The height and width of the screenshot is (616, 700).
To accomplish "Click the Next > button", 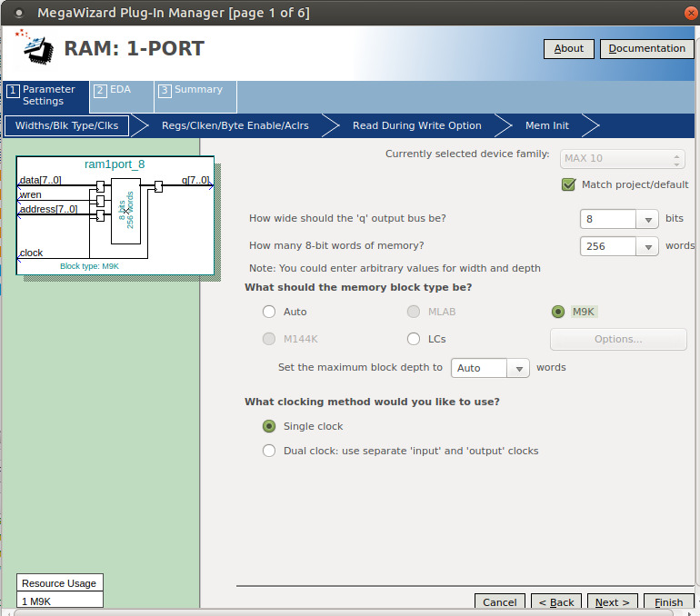I will (x=612, y=602).
